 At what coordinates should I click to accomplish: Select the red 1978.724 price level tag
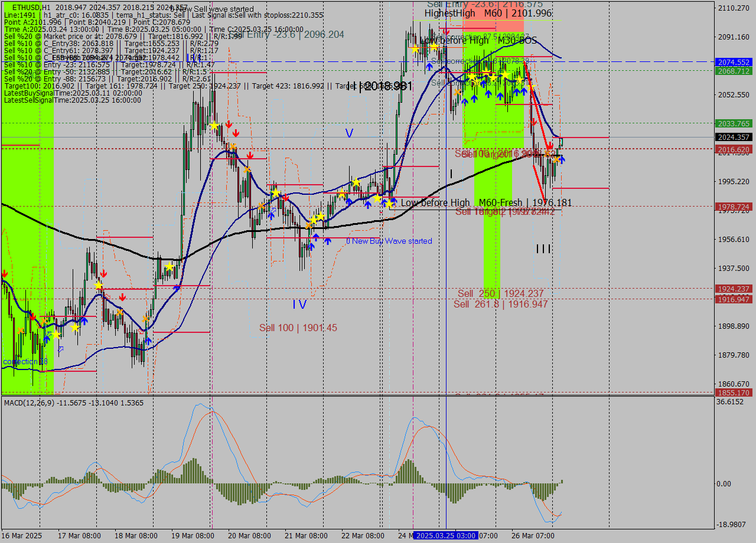pyautogui.click(x=733, y=207)
